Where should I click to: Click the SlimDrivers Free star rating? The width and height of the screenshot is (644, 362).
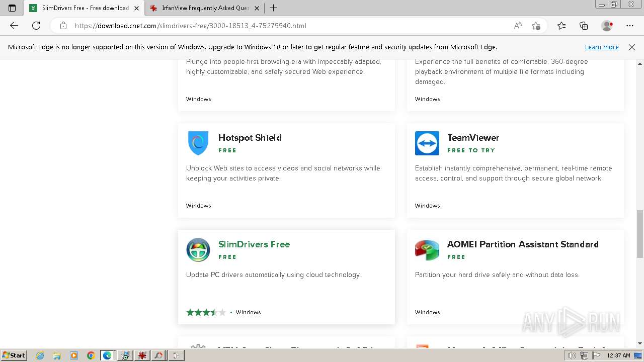tap(206, 312)
